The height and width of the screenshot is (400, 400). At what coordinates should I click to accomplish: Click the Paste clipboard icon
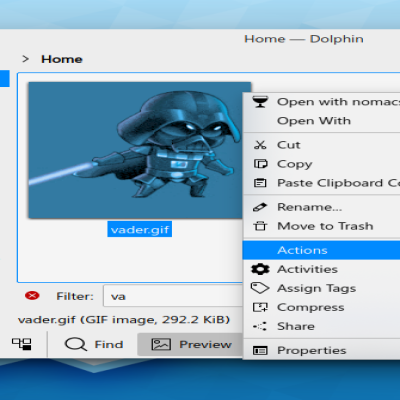pyautogui.click(x=260, y=183)
